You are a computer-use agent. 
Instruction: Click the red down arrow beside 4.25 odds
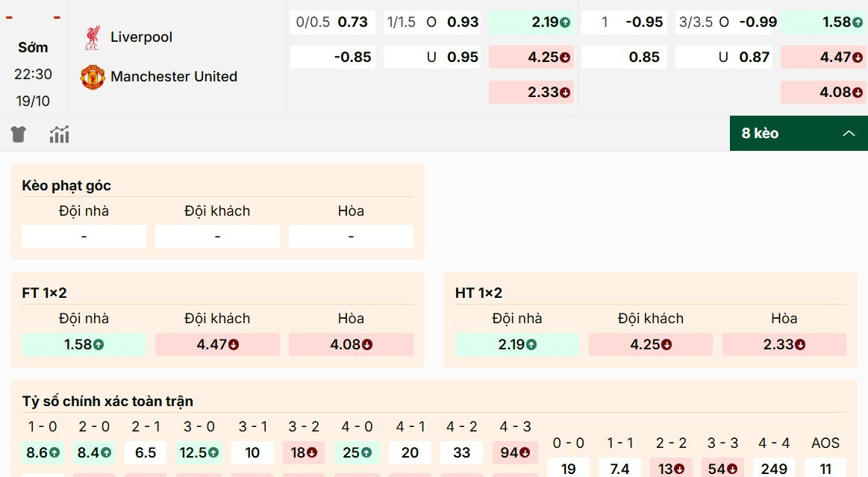pyautogui.click(x=565, y=57)
